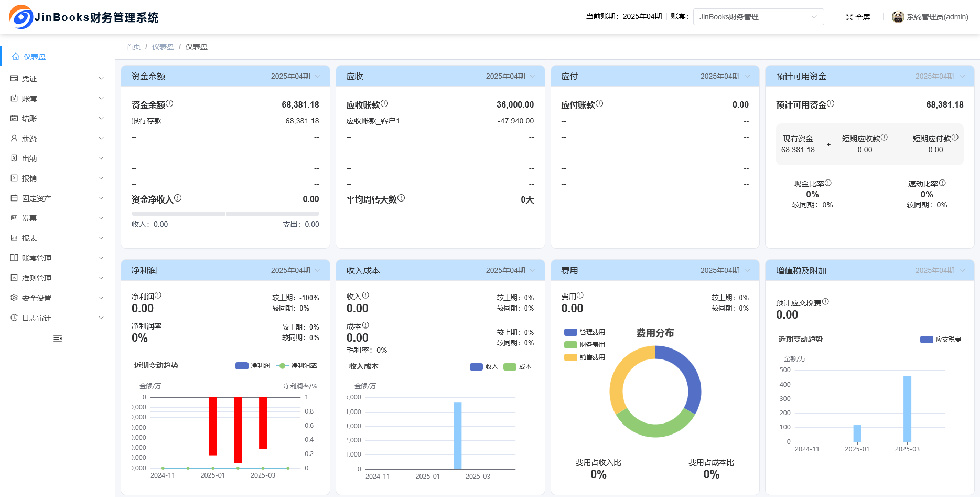980x497 pixels.
Task: Toggle the 净利润率 legend in net profit chart
Action: pyautogui.click(x=300, y=366)
